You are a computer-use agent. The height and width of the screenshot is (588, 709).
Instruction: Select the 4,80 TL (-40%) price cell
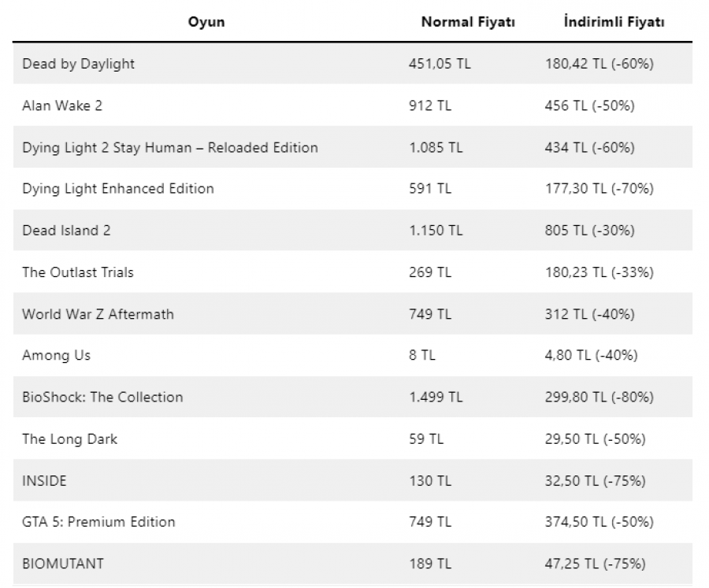[x=591, y=355]
